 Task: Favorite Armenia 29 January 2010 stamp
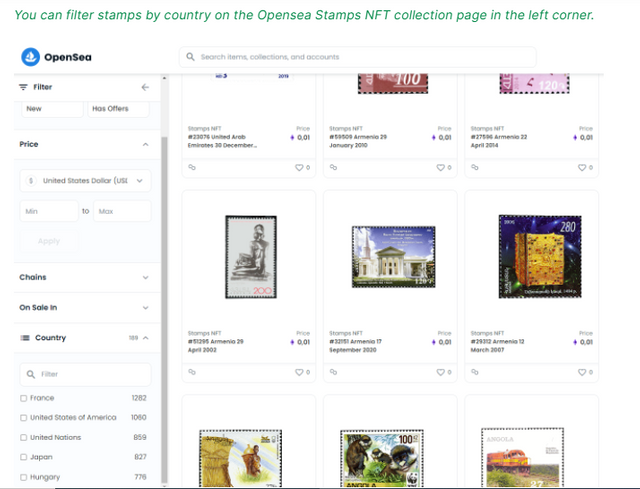[x=440, y=167]
